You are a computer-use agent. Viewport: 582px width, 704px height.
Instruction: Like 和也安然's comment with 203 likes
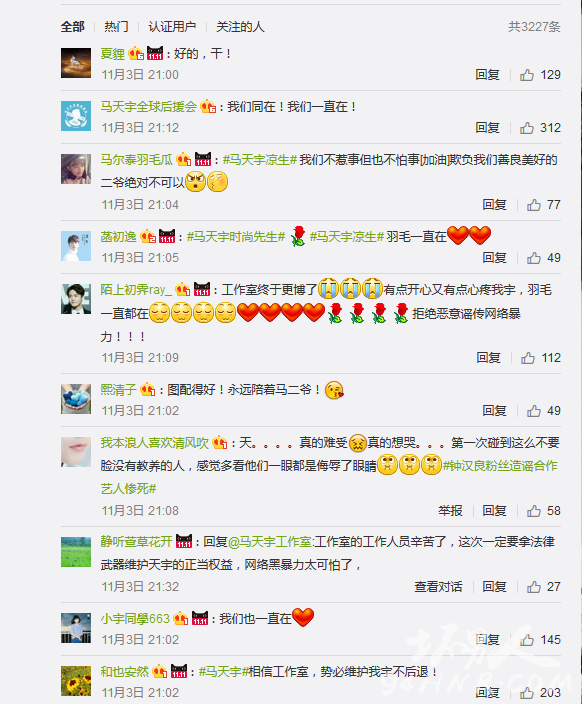(x=527, y=693)
